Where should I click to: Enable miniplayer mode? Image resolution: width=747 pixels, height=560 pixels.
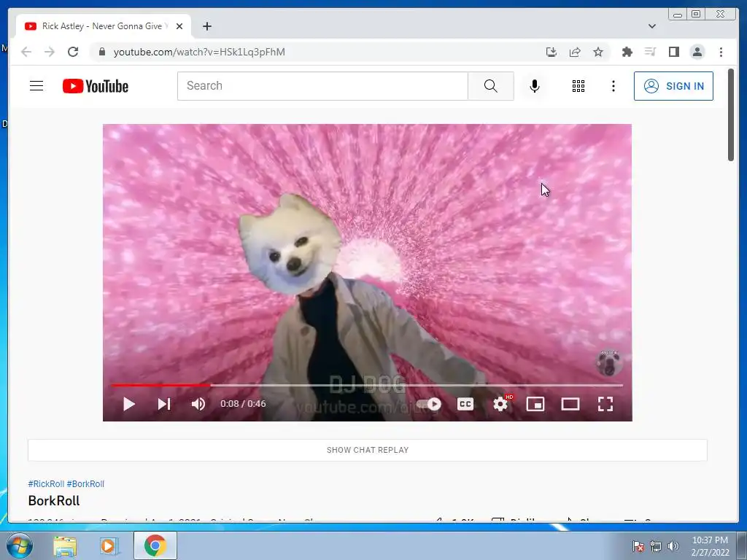tap(535, 404)
